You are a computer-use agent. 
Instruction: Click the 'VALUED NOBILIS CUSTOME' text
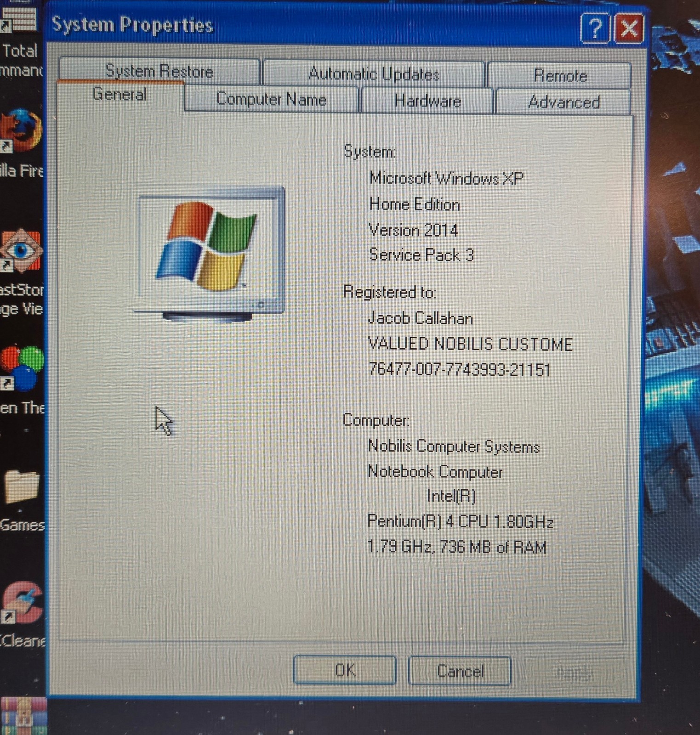tap(470, 344)
